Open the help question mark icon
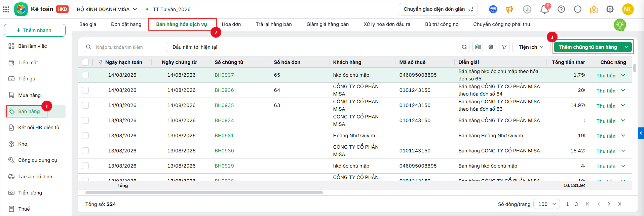 click(x=561, y=9)
